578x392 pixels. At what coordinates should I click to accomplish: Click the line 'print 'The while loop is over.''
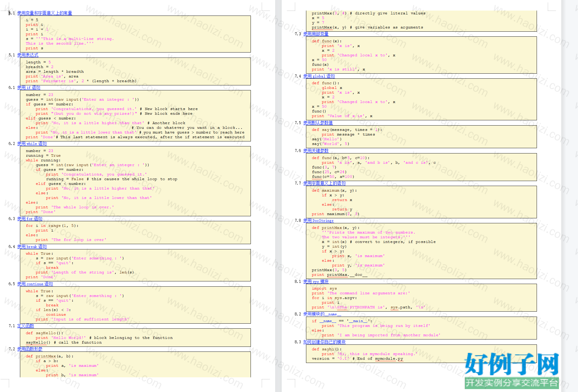coord(75,207)
